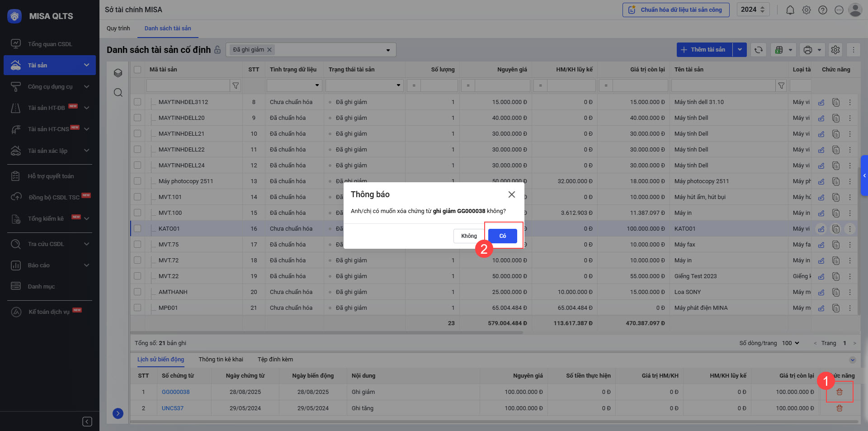Click the refresh asset list icon
The width and height of the screenshot is (868, 431).
click(x=758, y=50)
